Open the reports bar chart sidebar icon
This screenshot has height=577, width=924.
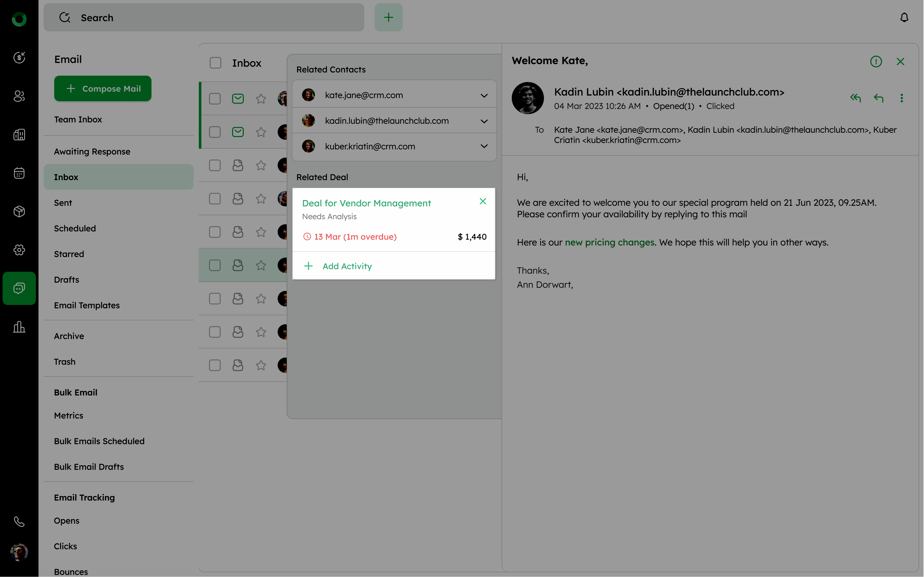point(19,327)
